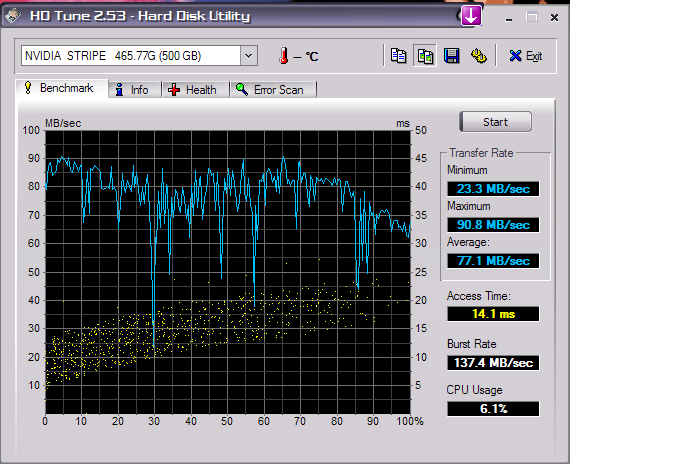Click the Access Time value field
This screenshot has width=680, height=464.
click(492, 314)
